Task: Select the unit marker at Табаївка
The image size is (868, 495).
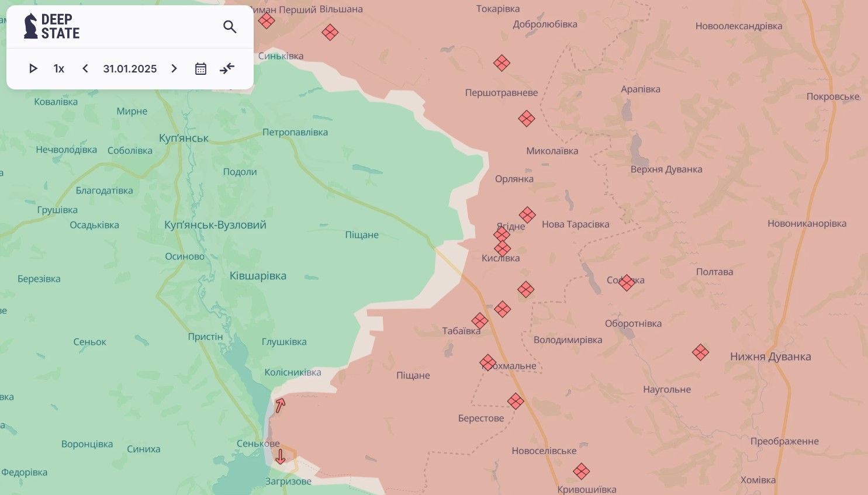Action: (480, 321)
